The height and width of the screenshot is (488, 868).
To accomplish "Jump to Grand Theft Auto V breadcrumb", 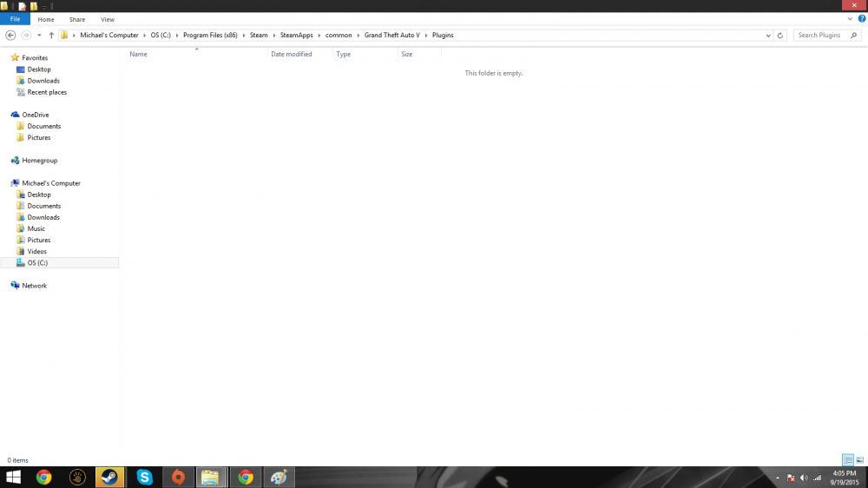I will (392, 35).
